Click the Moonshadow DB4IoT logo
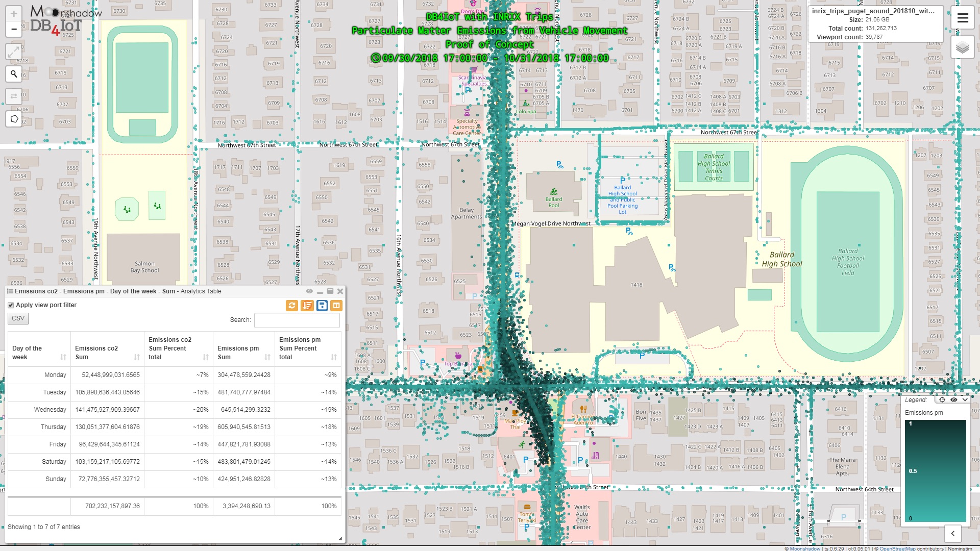Image resolution: width=980 pixels, height=551 pixels. pyautogui.click(x=65, y=20)
